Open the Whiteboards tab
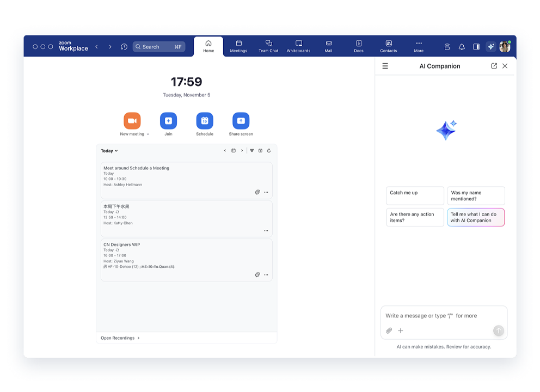540x392 pixels. tap(299, 46)
